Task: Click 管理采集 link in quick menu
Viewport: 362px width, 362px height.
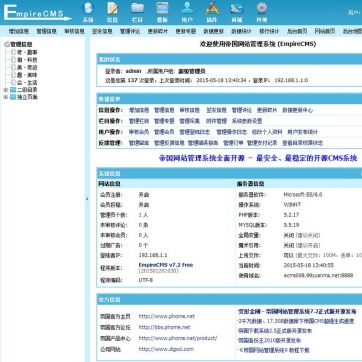Action: [190, 121]
